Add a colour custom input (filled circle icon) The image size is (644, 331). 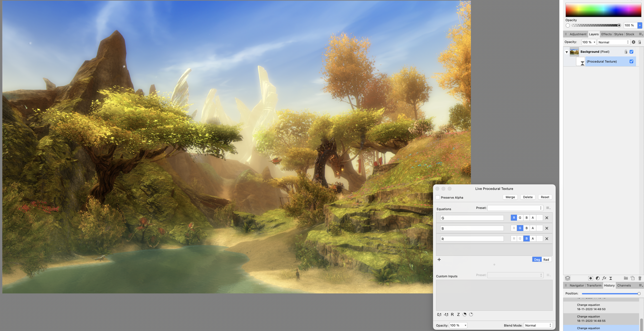tap(464, 314)
